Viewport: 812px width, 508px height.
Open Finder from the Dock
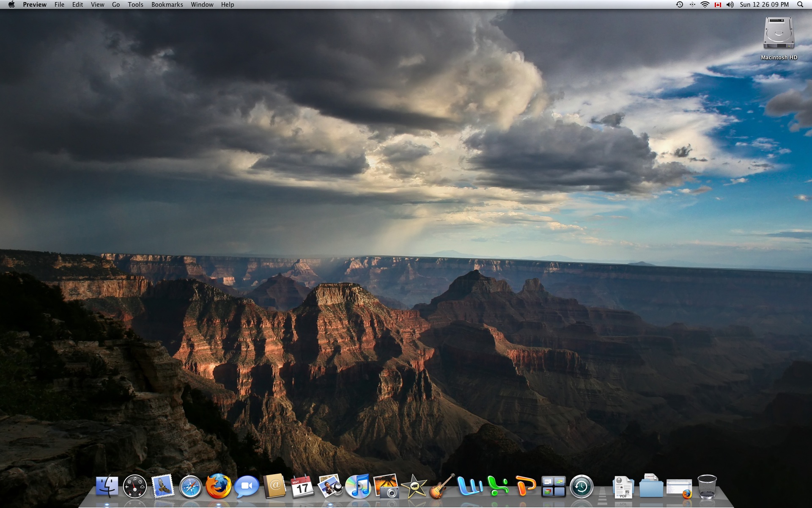[107, 486]
